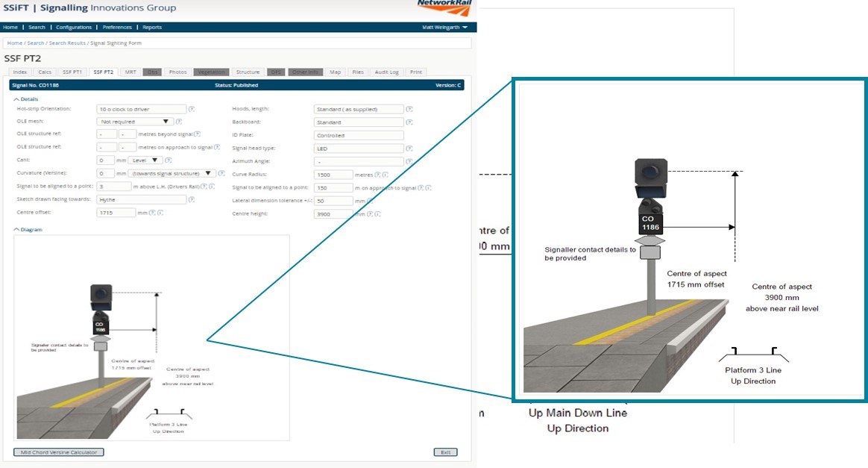Screen dimensions: 868x468
Task: Click help icon after 'metres beyond signal'
Action: click(x=197, y=134)
